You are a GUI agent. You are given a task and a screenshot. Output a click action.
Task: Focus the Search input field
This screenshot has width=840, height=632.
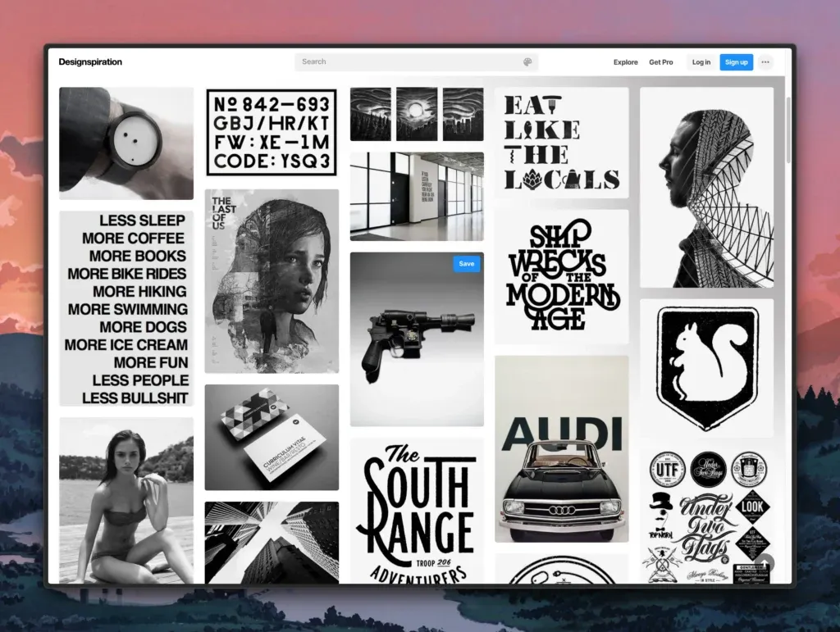(x=416, y=62)
